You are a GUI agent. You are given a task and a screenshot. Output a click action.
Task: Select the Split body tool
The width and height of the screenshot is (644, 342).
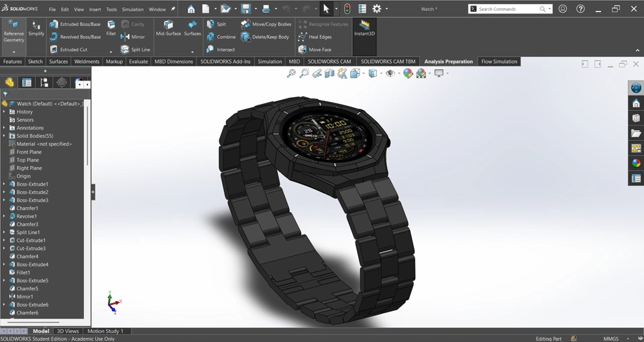217,24
